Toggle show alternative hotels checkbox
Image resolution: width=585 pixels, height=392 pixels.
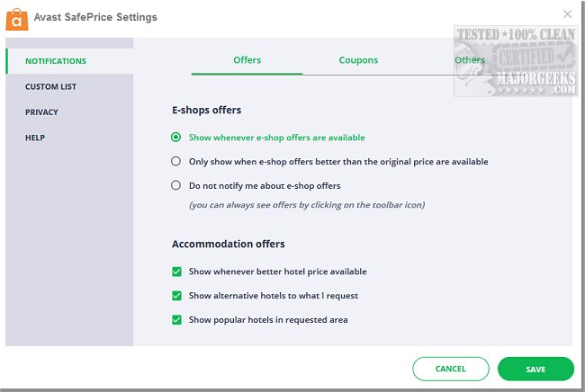pyautogui.click(x=176, y=296)
